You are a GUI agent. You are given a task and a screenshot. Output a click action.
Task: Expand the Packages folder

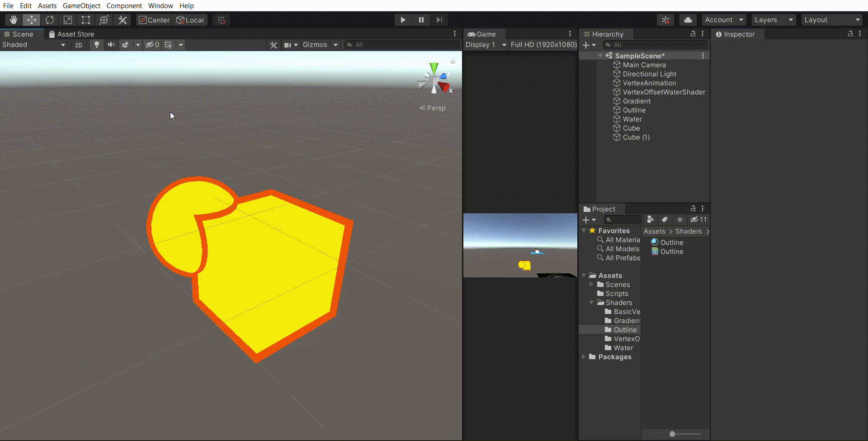(584, 357)
